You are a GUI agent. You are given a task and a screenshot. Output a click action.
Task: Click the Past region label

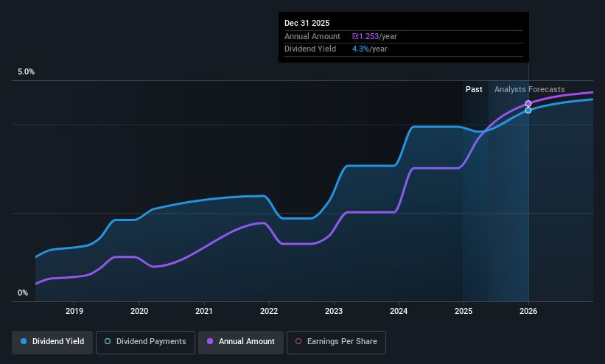(x=474, y=90)
